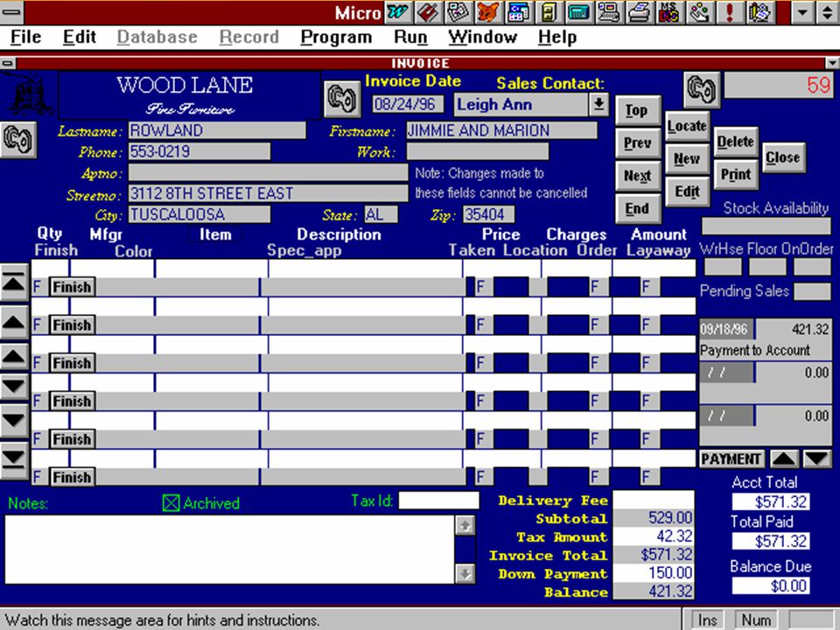Open the Sales Contact dropdown arrow
Viewport: 840px width, 630px height.
[598, 104]
